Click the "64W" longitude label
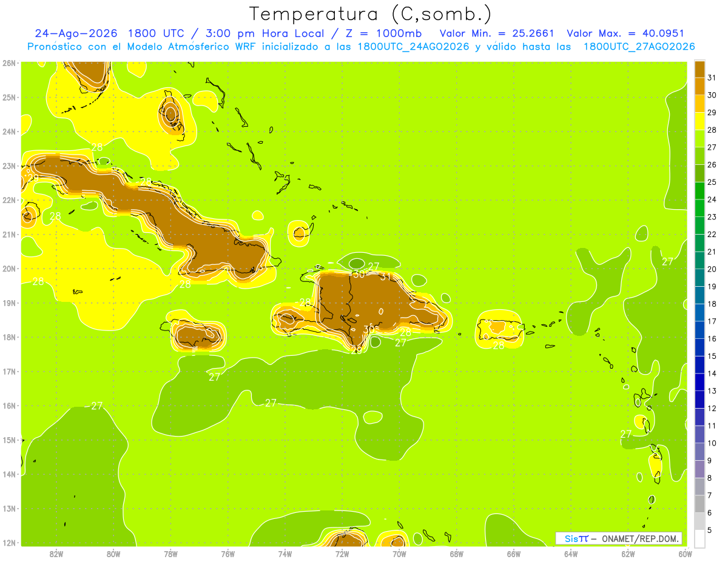The image size is (728, 562). tap(571, 554)
